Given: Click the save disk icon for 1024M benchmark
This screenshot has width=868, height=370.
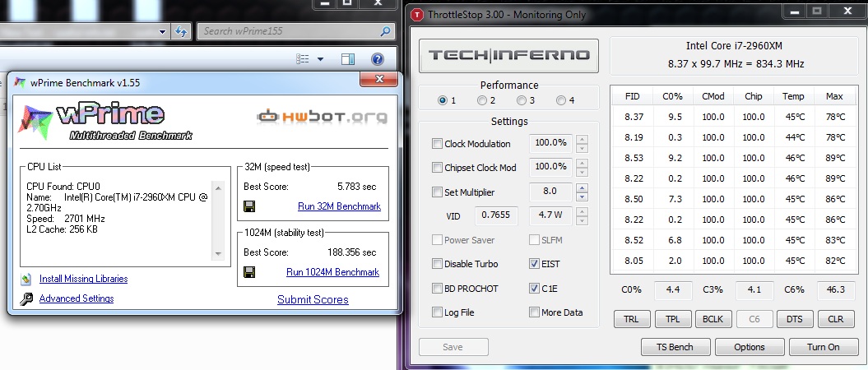Looking at the screenshot, I should point(249,272).
